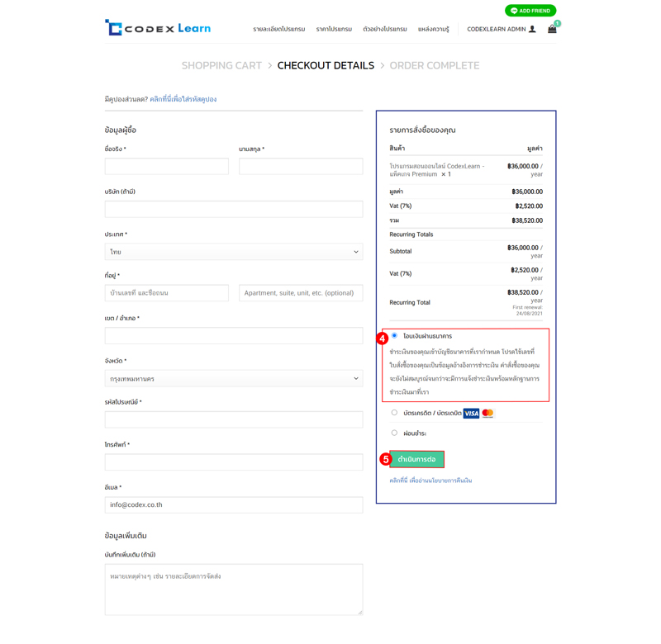The width and height of the screenshot is (661, 644).
Task: Open the refund policy link
Action: point(430,481)
